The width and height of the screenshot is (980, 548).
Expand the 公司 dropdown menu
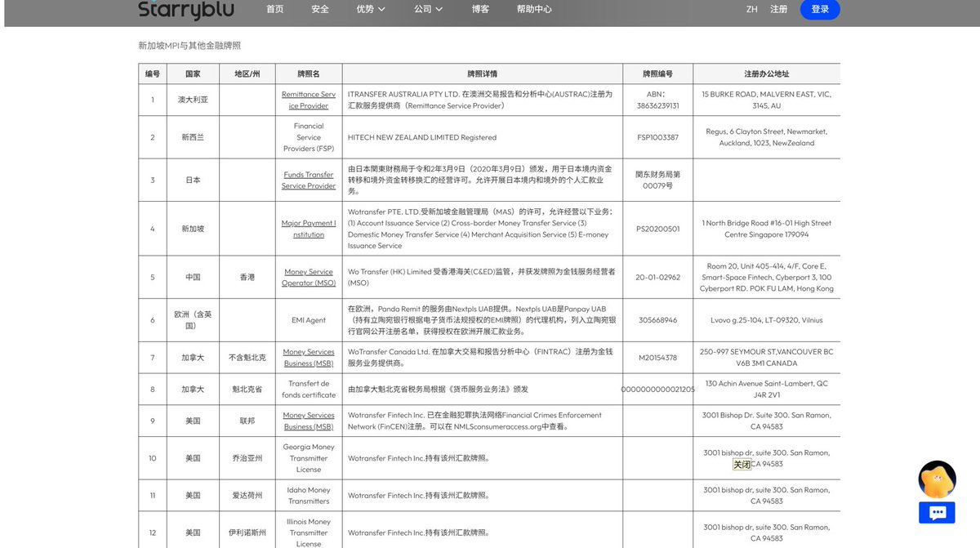pos(428,9)
